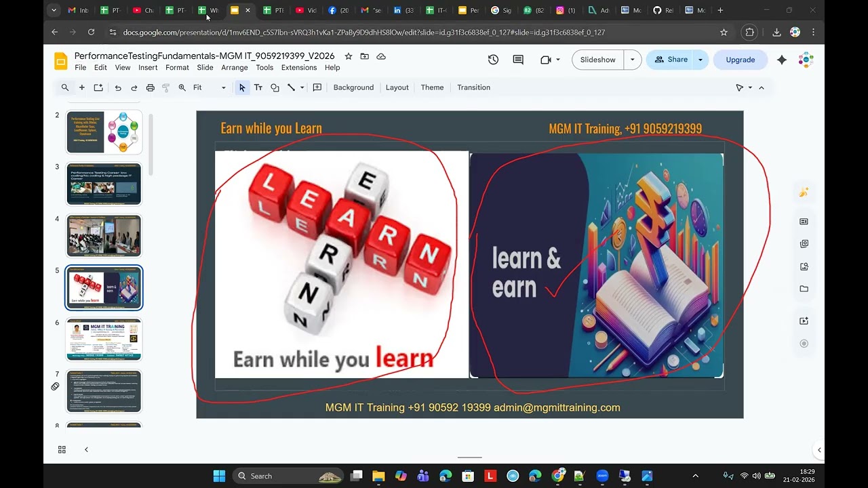Image resolution: width=868 pixels, height=488 pixels.
Task: Open the Insert menu
Action: (148, 68)
